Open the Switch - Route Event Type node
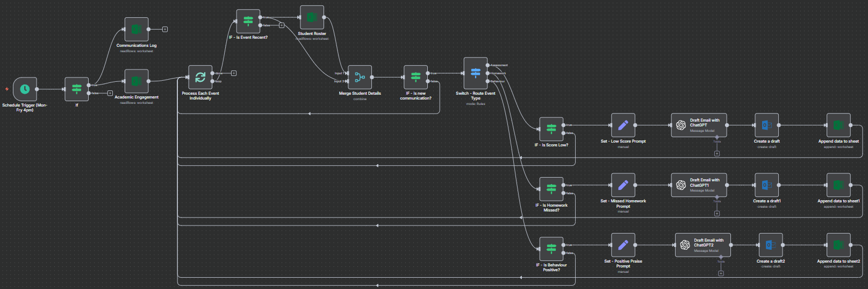 pos(476,73)
